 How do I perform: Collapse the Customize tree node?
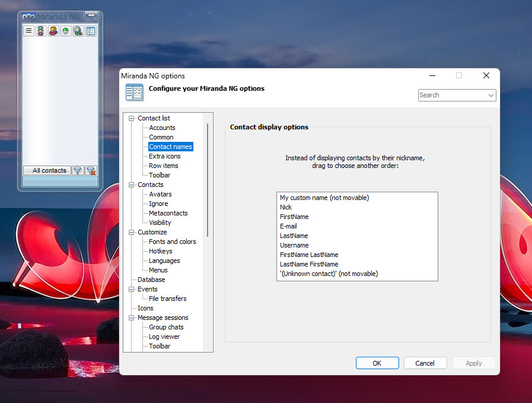tap(131, 233)
